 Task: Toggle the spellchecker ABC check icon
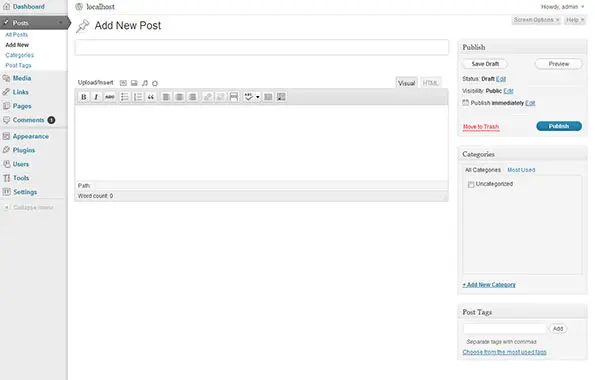pos(249,97)
